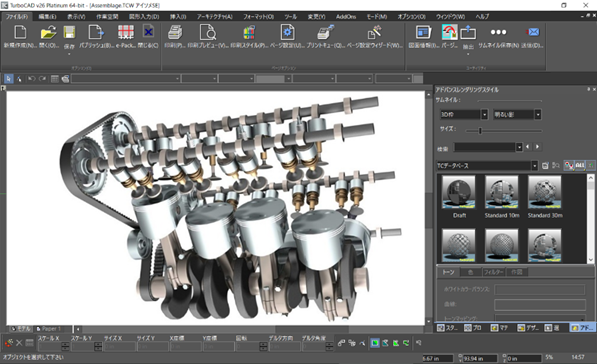Viewport: 597px width, 364px height.
Task: Click the New file (新規作成) icon
Action: point(20,32)
